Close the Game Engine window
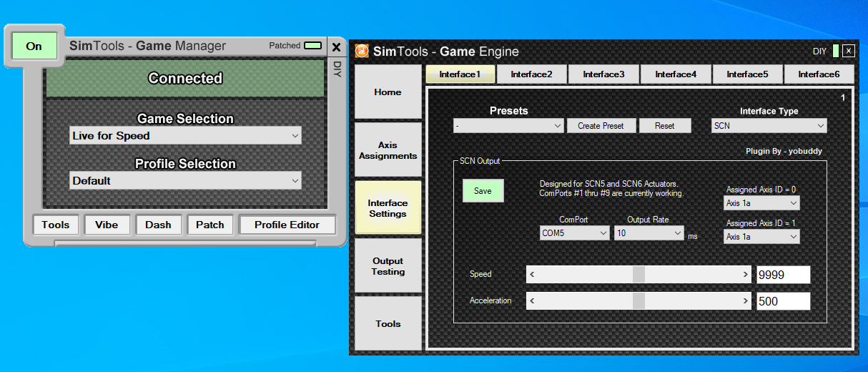 coord(849,51)
